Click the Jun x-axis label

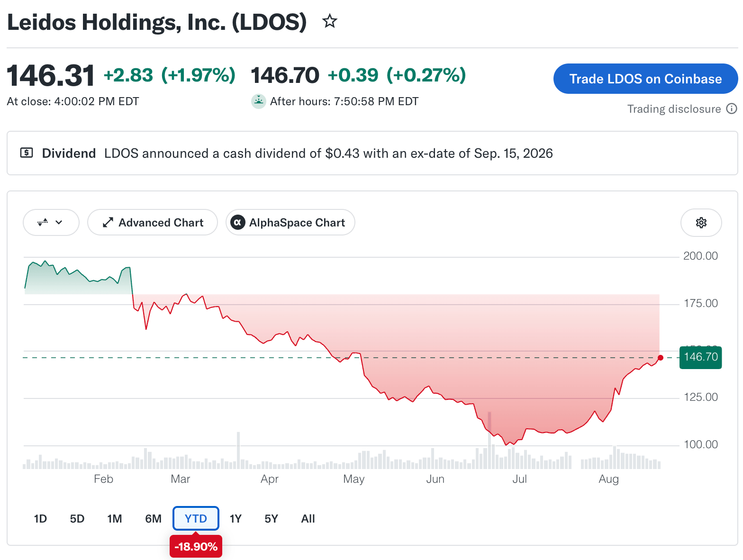[435, 479]
